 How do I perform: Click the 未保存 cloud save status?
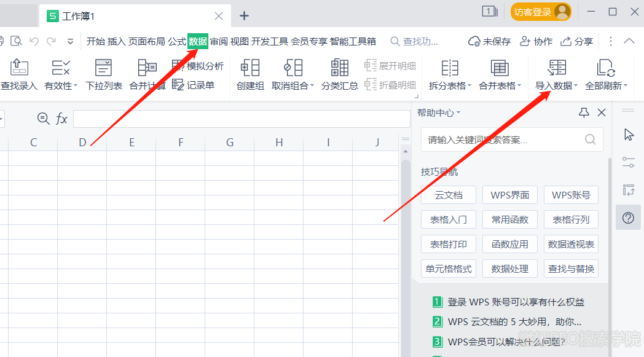[490, 41]
